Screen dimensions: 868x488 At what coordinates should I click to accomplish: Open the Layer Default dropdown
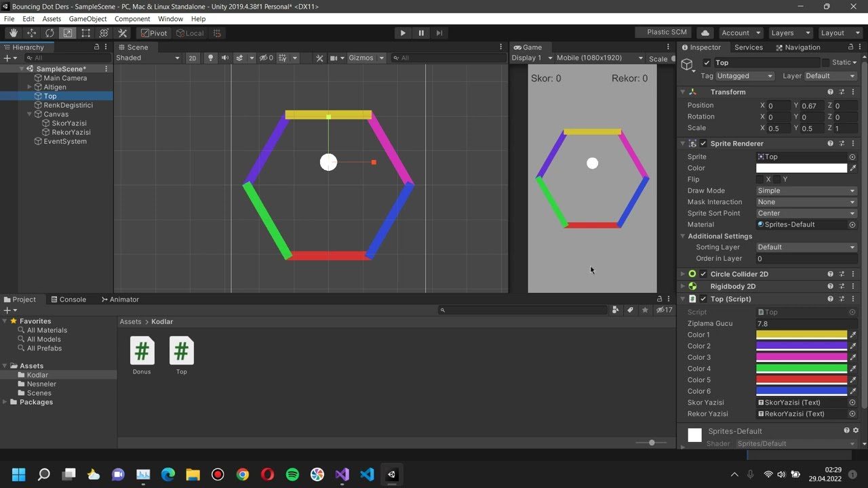click(x=829, y=76)
